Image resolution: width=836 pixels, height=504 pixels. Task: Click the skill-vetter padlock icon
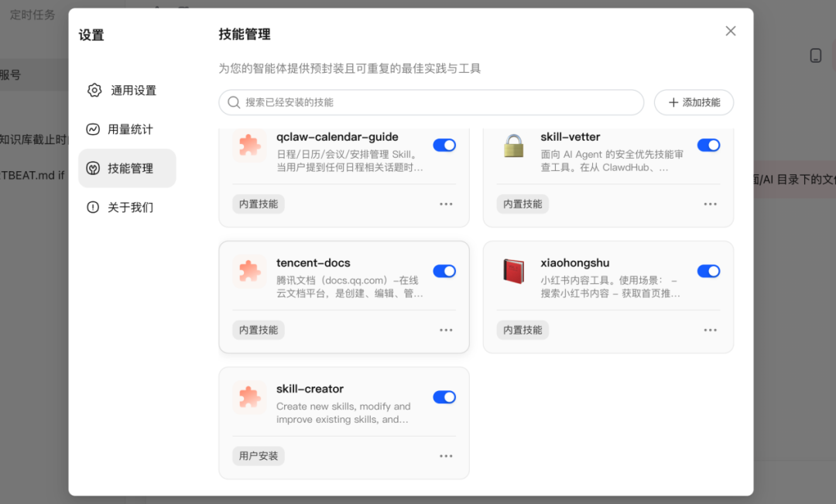514,146
